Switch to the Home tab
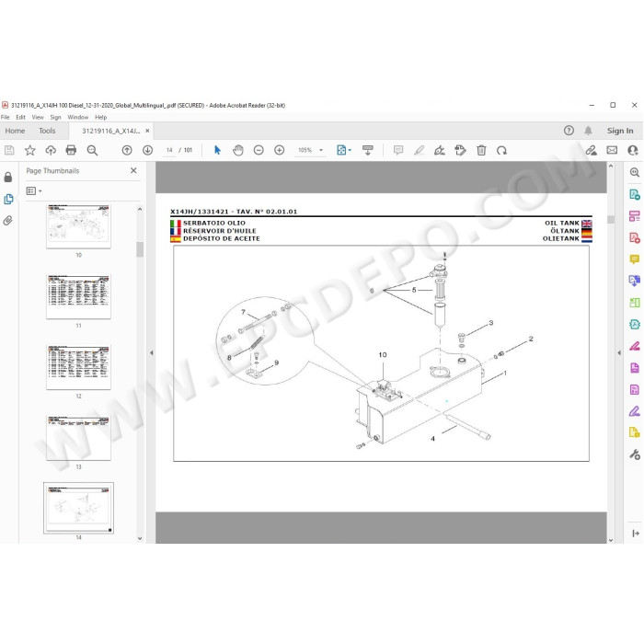Viewport: 644px width, 644px height. (16, 131)
